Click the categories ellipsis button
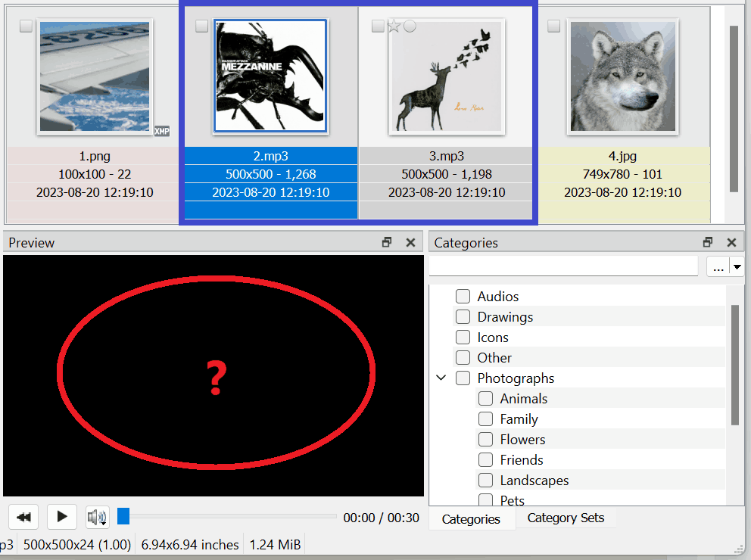 tap(718, 266)
